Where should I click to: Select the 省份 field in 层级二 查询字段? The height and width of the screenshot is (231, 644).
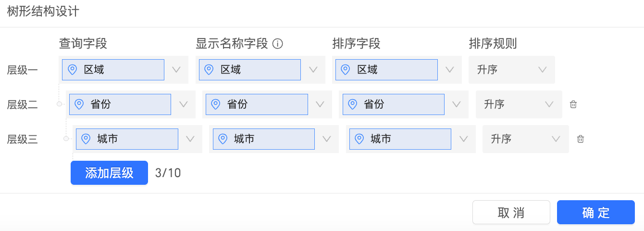point(120,104)
